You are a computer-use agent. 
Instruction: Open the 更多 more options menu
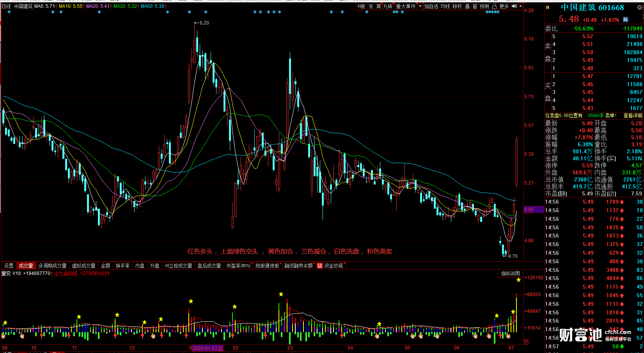tap(504, 6)
